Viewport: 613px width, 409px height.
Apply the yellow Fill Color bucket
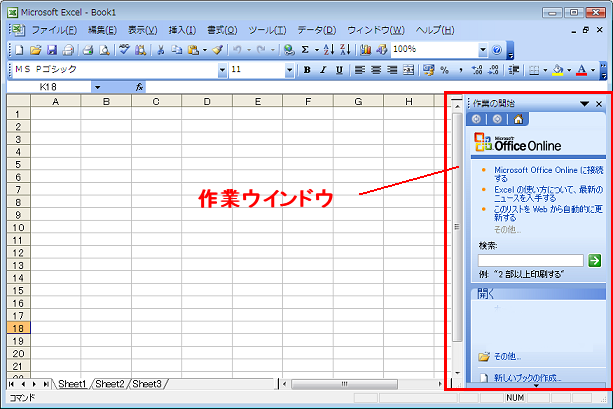pyautogui.click(x=558, y=70)
